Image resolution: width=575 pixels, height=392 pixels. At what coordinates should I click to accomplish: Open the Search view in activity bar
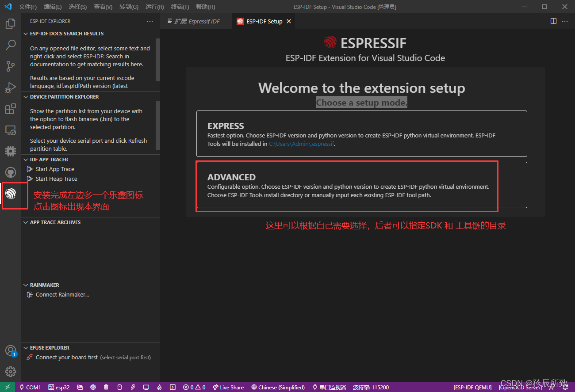11,45
